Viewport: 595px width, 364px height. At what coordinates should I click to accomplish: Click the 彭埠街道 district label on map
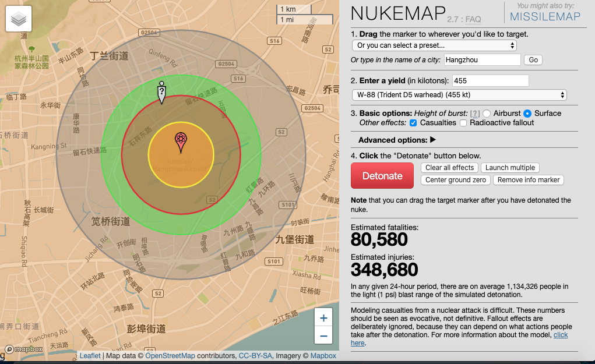(146, 328)
